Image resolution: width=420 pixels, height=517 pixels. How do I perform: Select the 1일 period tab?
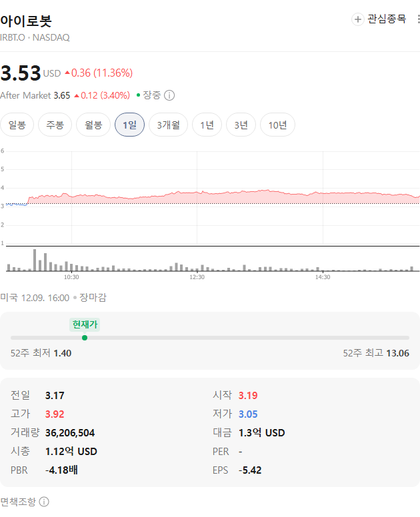point(129,125)
